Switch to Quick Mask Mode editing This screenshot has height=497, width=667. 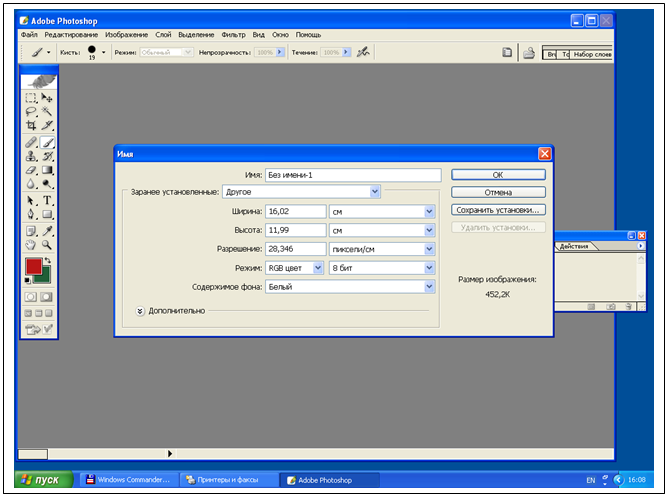(x=46, y=297)
